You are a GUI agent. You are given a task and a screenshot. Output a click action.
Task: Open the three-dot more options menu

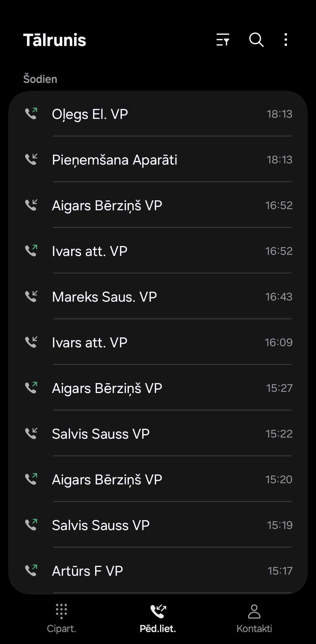(286, 40)
